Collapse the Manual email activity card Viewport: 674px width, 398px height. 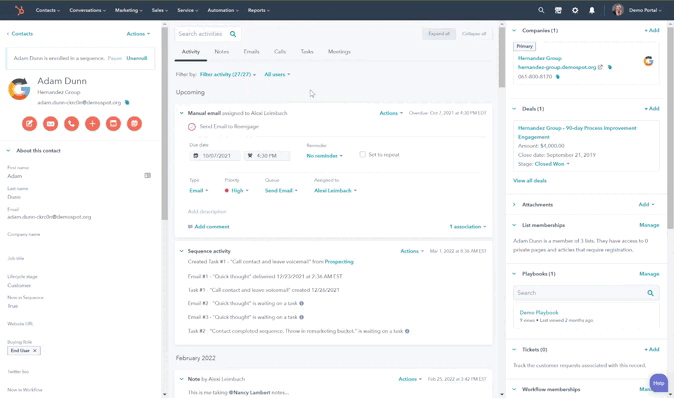181,113
